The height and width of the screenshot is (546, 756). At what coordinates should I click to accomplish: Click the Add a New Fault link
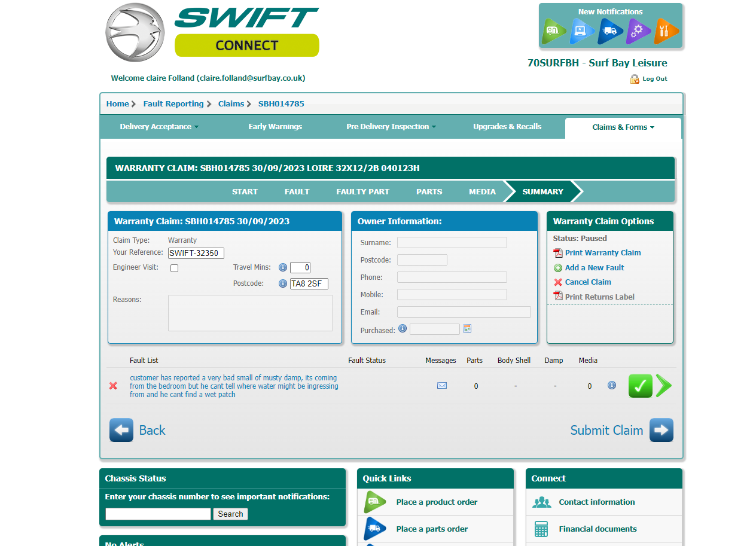(x=595, y=268)
